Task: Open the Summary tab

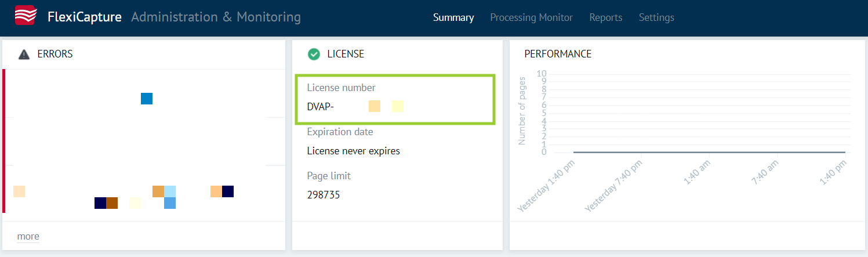Action: (453, 17)
